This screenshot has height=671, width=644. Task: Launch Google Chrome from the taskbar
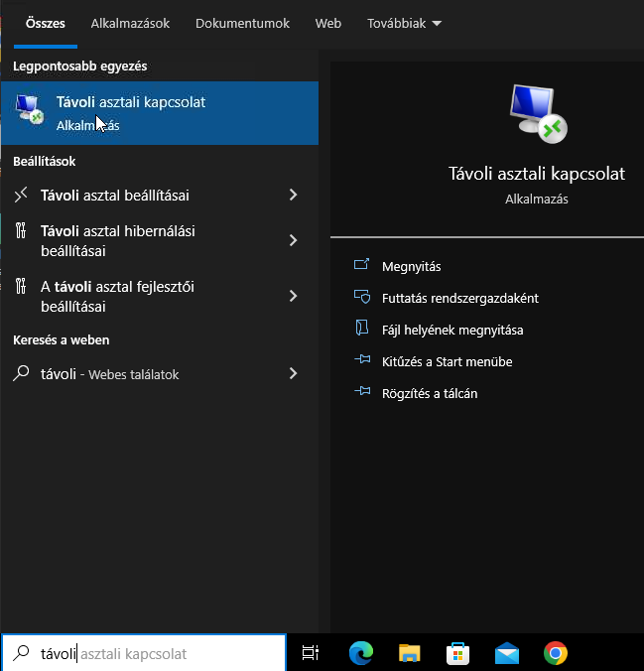pos(556,652)
